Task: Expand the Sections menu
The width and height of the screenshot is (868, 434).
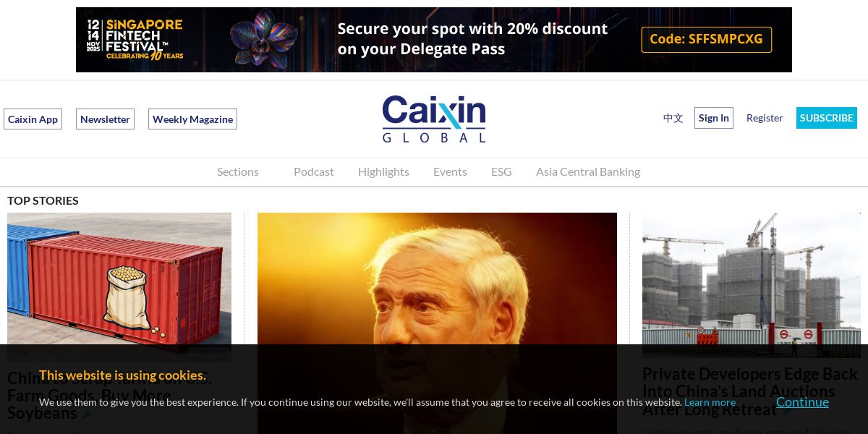Action: coord(238,171)
